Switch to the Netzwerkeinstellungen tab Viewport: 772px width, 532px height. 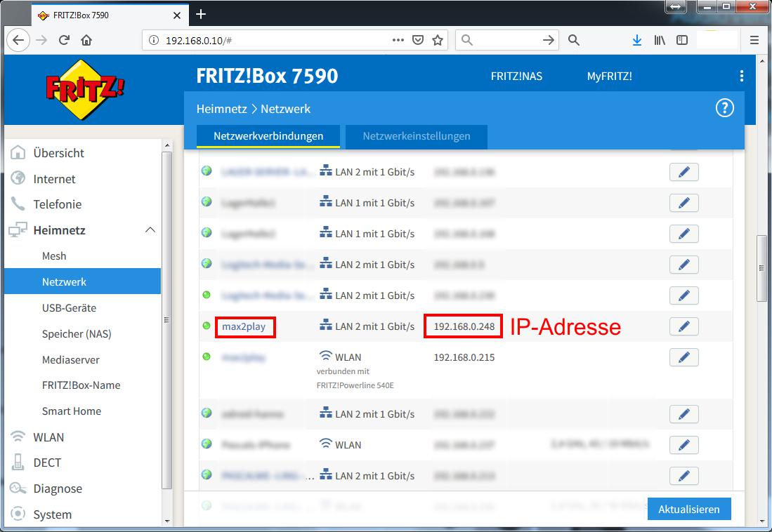pos(417,136)
